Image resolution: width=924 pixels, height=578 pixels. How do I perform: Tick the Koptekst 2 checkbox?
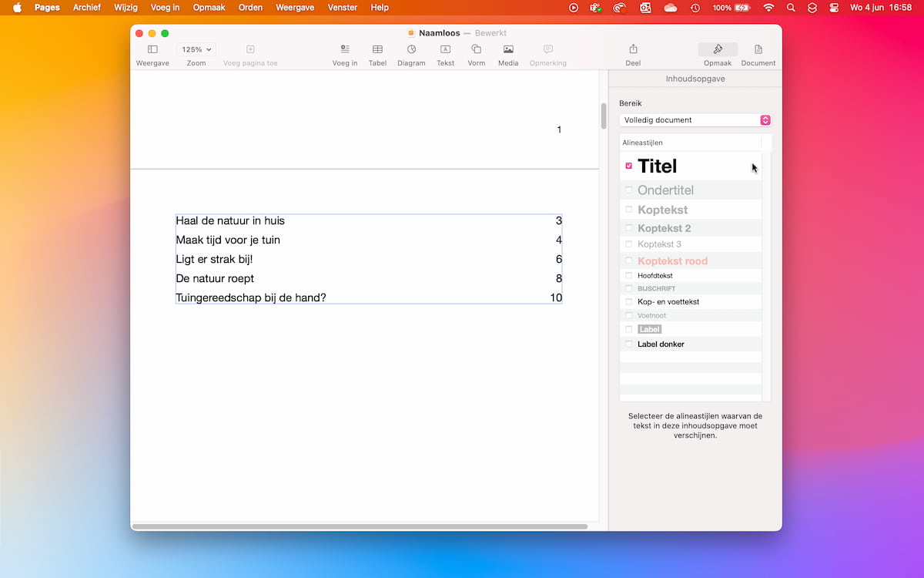tap(629, 228)
